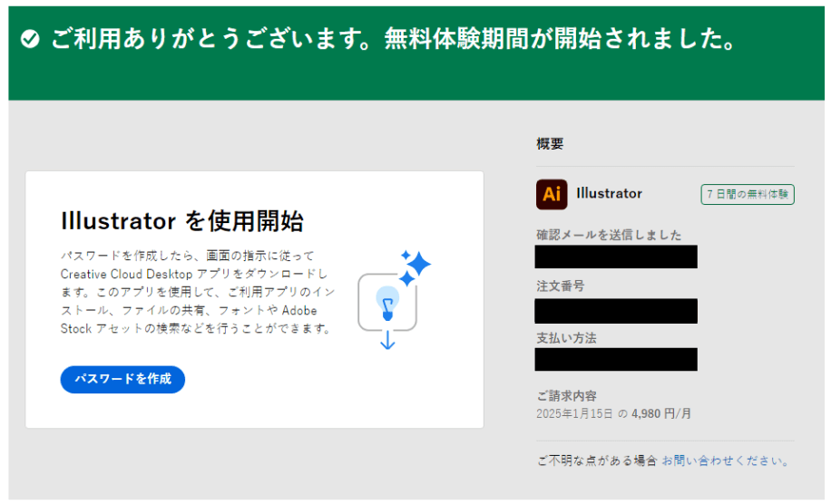Click the 概要 section heading
Image resolution: width=831 pixels, height=504 pixels.
550,143
